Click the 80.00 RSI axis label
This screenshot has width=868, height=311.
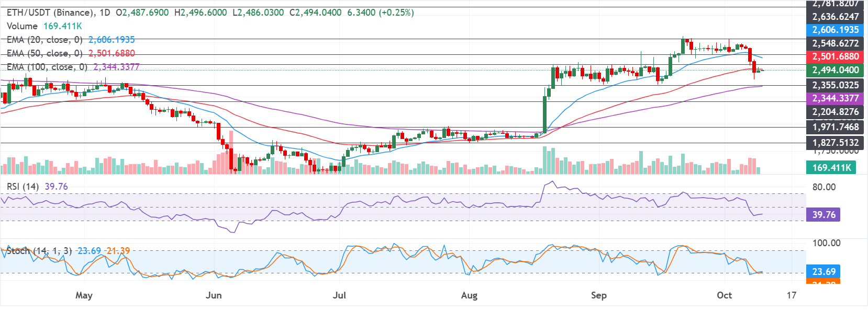pos(824,187)
